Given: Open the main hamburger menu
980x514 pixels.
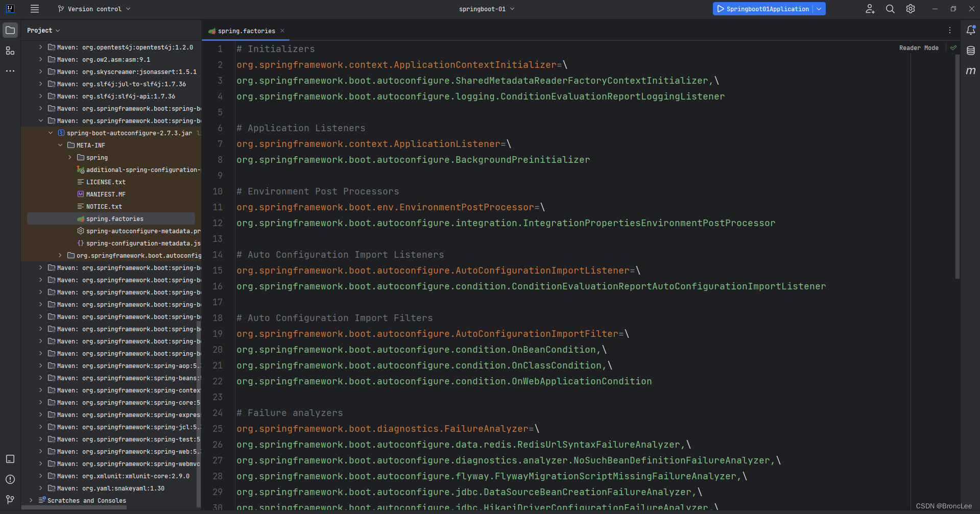Looking at the screenshot, I should pos(35,9).
